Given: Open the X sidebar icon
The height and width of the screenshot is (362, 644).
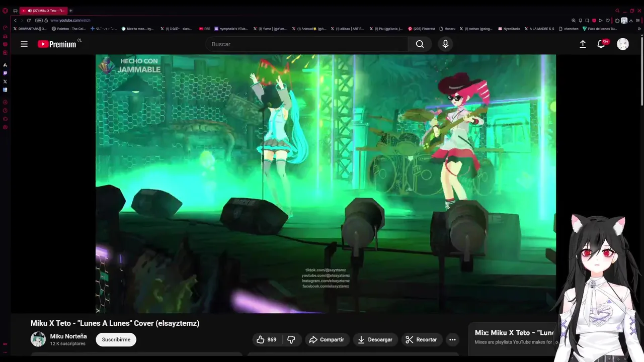Looking at the screenshot, I should click(x=5, y=81).
